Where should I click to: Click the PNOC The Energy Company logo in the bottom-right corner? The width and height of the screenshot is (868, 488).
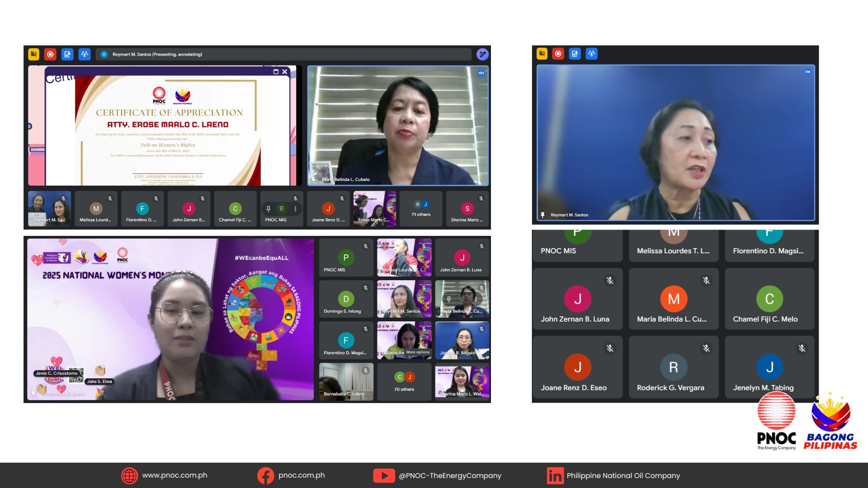(x=776, y=421)
